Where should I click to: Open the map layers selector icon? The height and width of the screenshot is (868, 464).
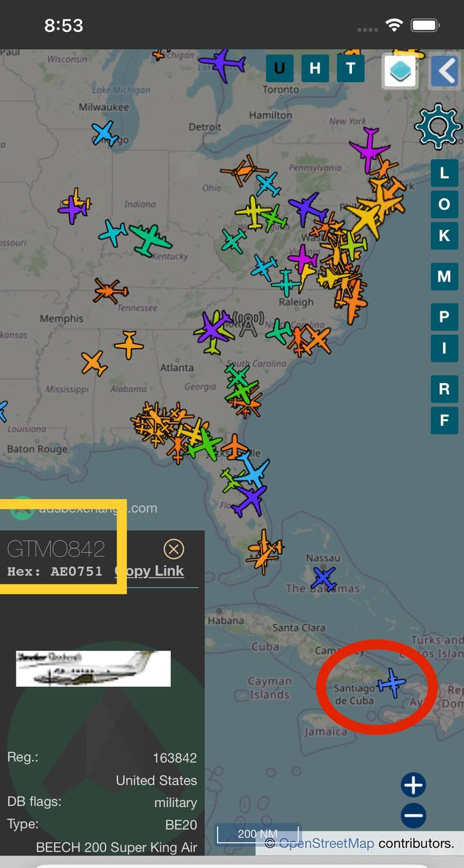point(400,71)
